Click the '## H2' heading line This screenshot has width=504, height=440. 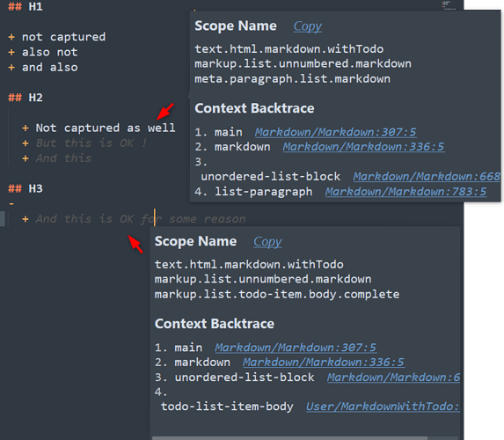[26, 98]
